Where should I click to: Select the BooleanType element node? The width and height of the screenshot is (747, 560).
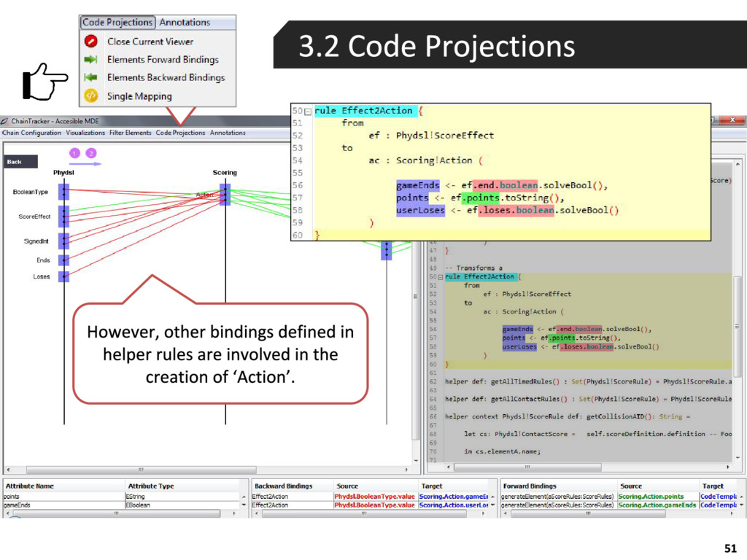[64, 192]
